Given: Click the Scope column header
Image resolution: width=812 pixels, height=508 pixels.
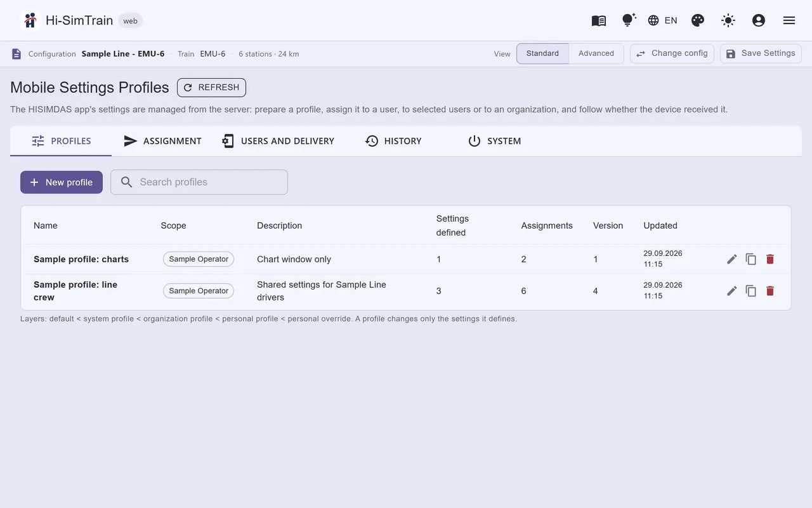Looking at the screenshot, I should tap(173, 225).
